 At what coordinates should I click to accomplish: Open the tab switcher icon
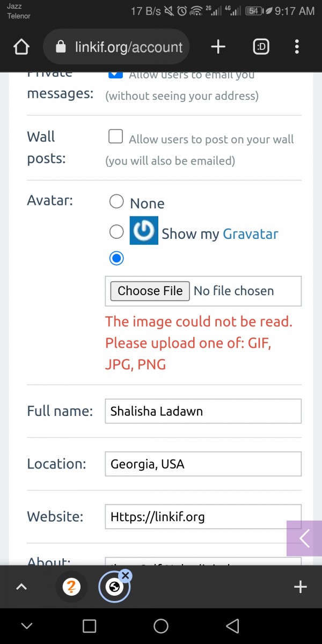click(261, 47)
